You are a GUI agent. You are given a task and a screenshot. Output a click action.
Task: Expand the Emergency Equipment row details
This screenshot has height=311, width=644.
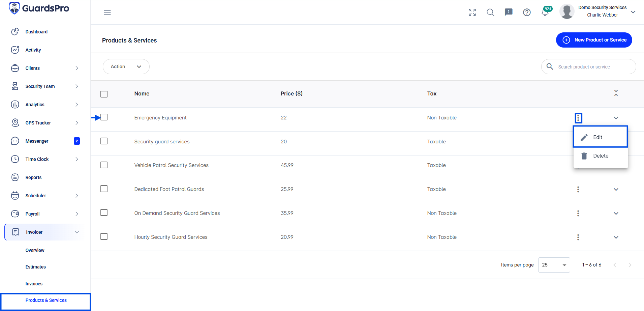(x=616, y=118)
